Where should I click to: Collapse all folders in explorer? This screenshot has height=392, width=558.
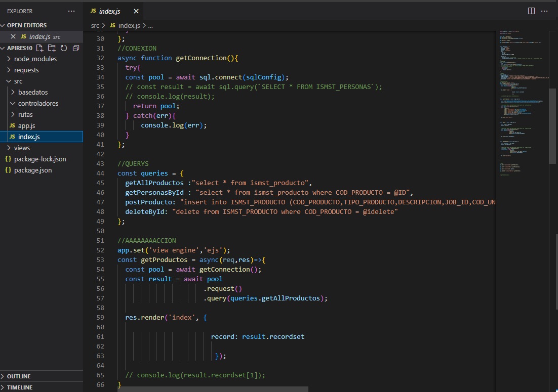(x=76, y=48)
